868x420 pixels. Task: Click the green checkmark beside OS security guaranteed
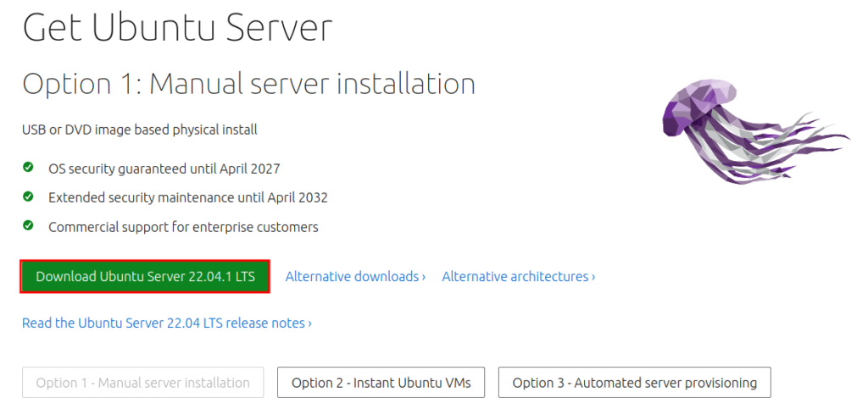(28, 168)
